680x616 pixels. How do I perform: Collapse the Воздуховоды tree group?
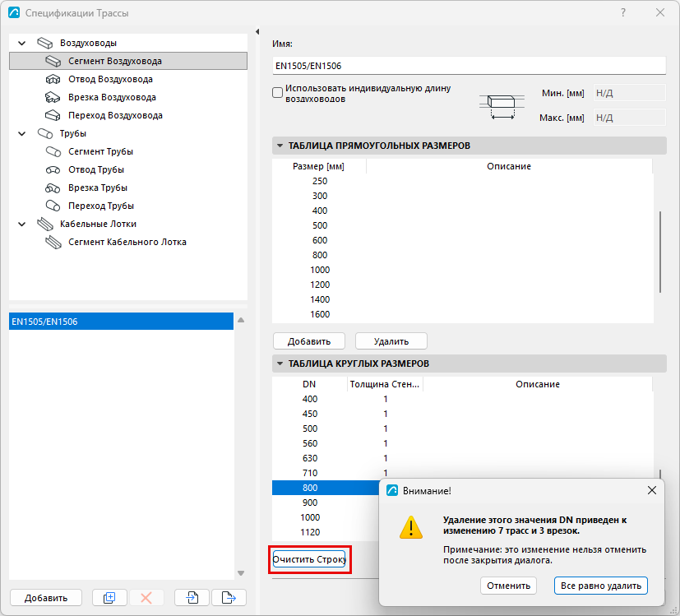pyautogui.click(x=21, y=43)
